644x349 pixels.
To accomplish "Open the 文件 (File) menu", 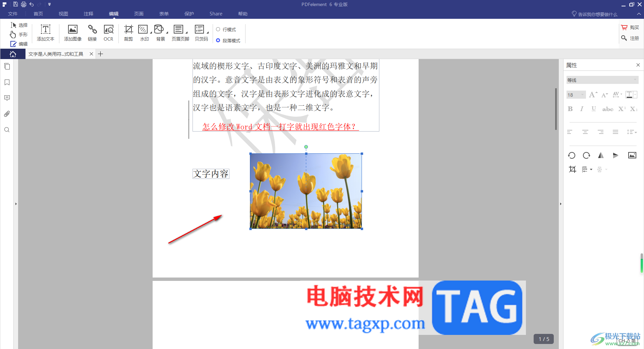I will coord(13,14).
